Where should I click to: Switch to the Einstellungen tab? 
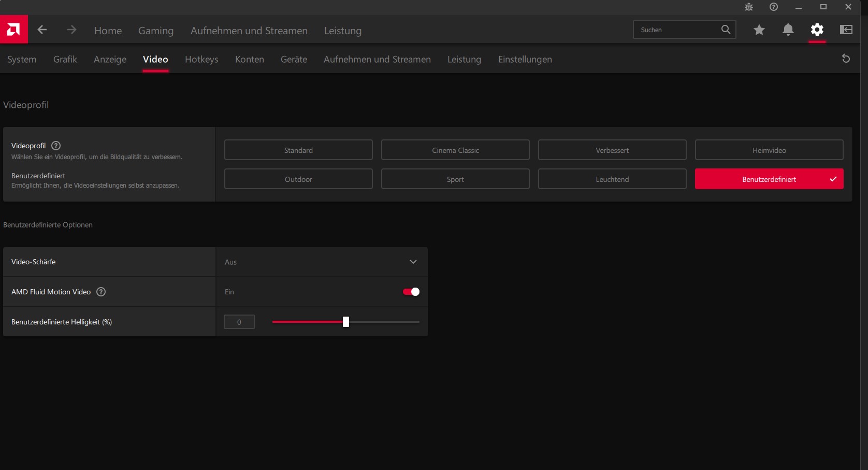coord(525,59)
